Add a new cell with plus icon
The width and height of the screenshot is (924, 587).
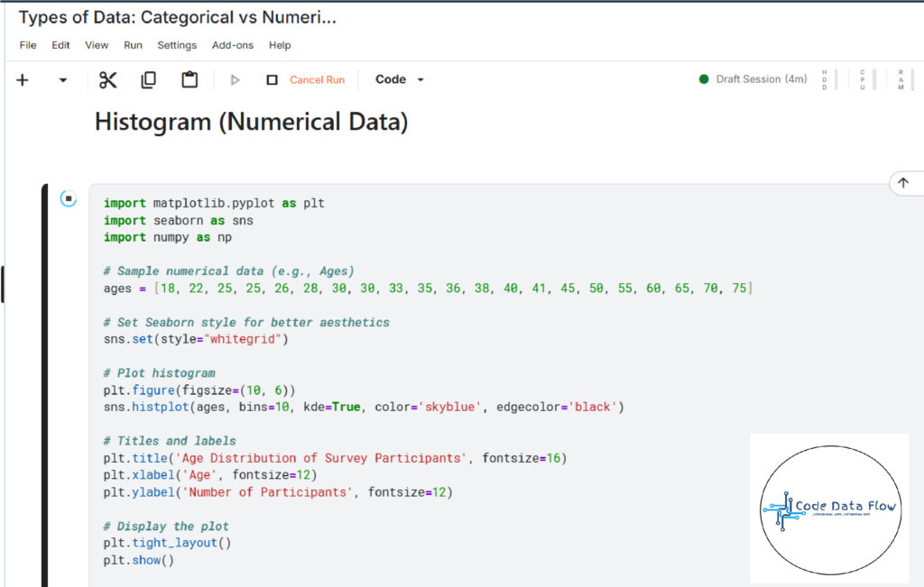[x=23, y=79]
